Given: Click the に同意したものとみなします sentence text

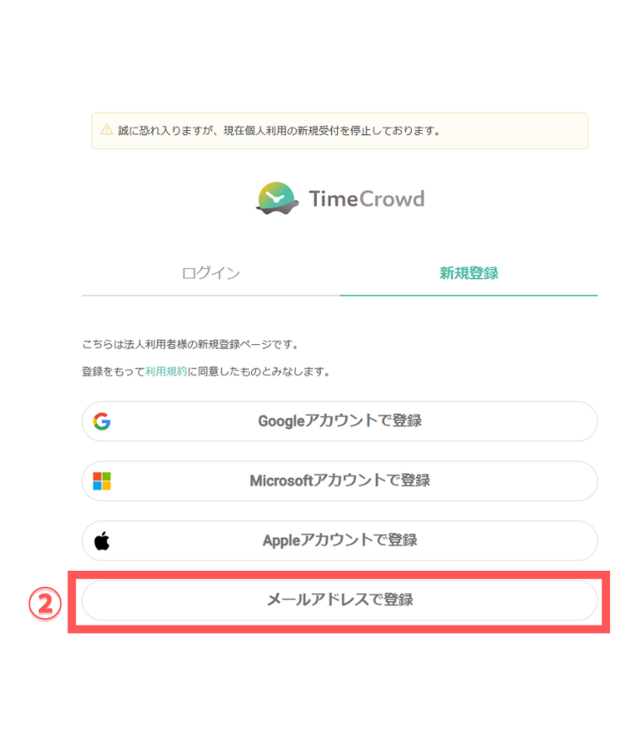Looking at the screenshot, I should point(259,371).
